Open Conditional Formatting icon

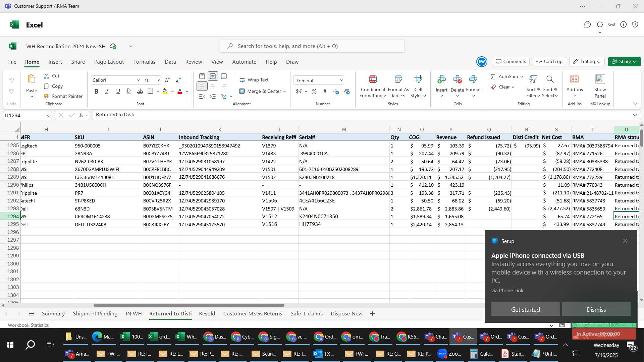[373, 79]
